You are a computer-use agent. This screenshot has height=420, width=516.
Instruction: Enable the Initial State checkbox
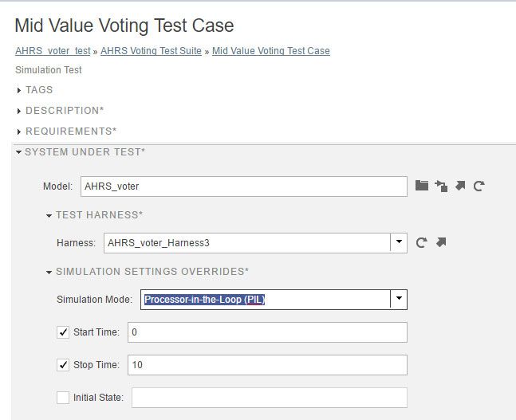point(64,397)
